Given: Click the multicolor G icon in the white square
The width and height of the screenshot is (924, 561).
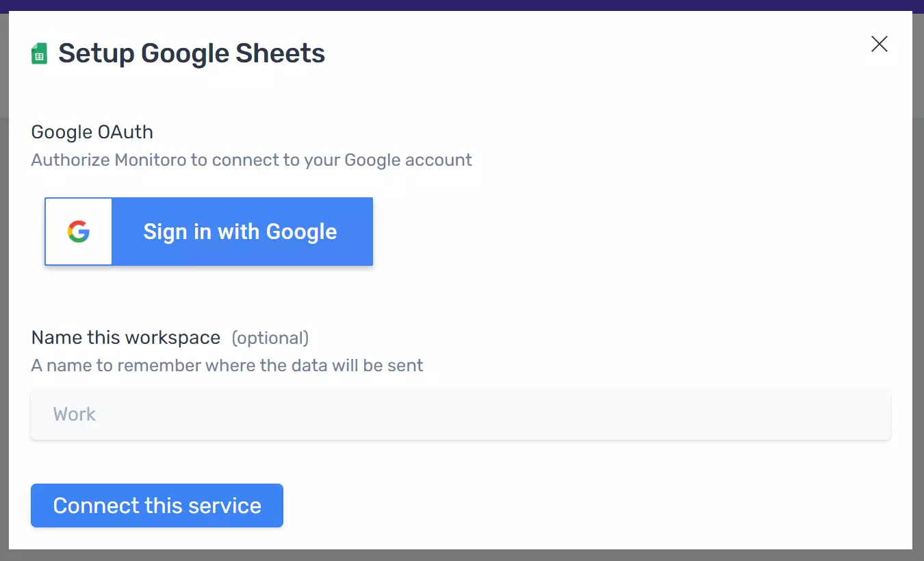Looking at the screenshot, I should [78, 232].
